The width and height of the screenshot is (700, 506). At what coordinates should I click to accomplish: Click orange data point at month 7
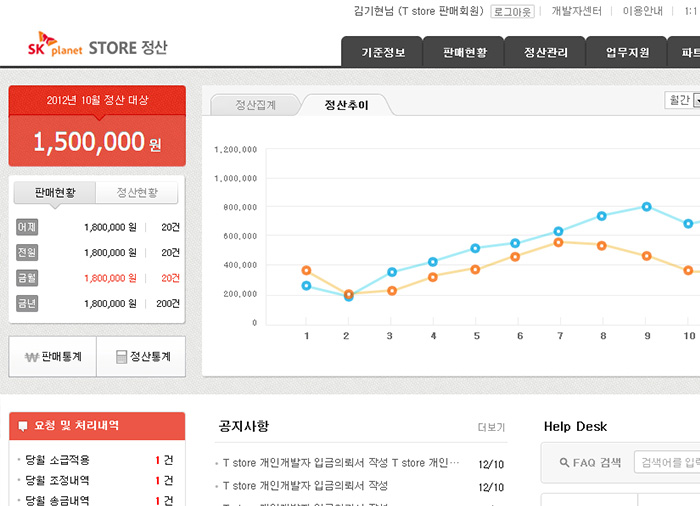click(x=558, y=243)
